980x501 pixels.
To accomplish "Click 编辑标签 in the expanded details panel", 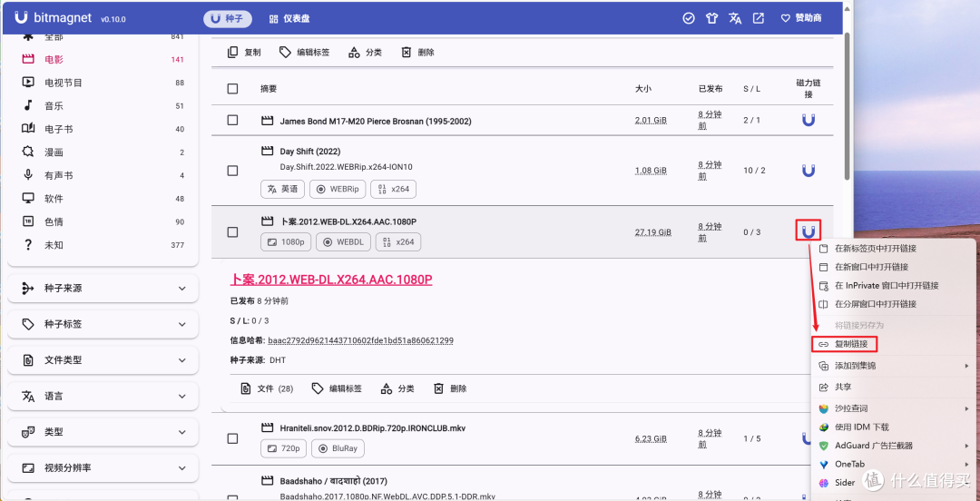I will 337,388.
